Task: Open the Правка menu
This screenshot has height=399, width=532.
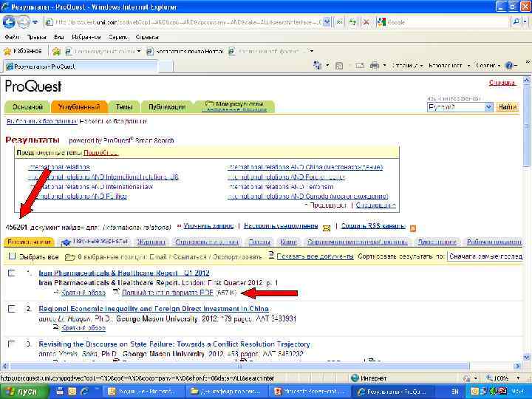Action: pyautogui.click(x=37, y=37)
